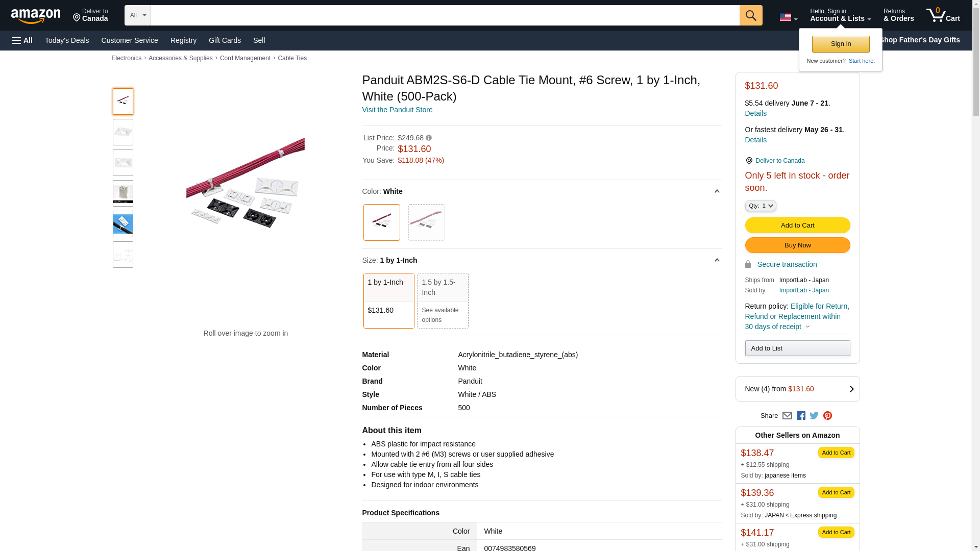Click the yellow Add to Cart button
This screenshot has height=551, width=980.
click(797, 225)
